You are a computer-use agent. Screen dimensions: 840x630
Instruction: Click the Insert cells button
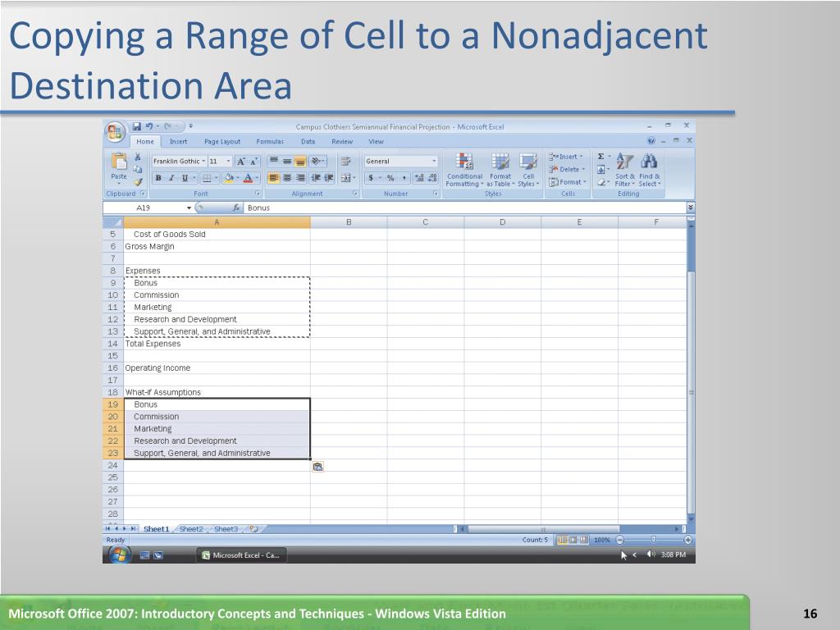point(566,157)
